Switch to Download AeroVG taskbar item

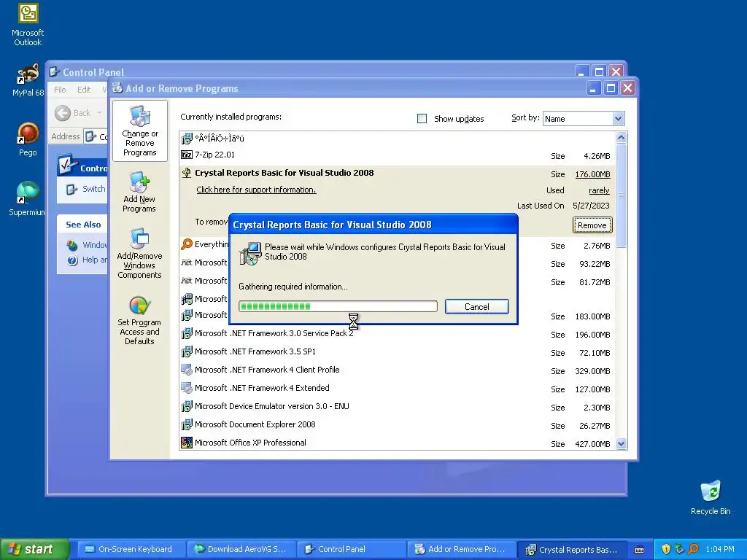pos(241,550)
